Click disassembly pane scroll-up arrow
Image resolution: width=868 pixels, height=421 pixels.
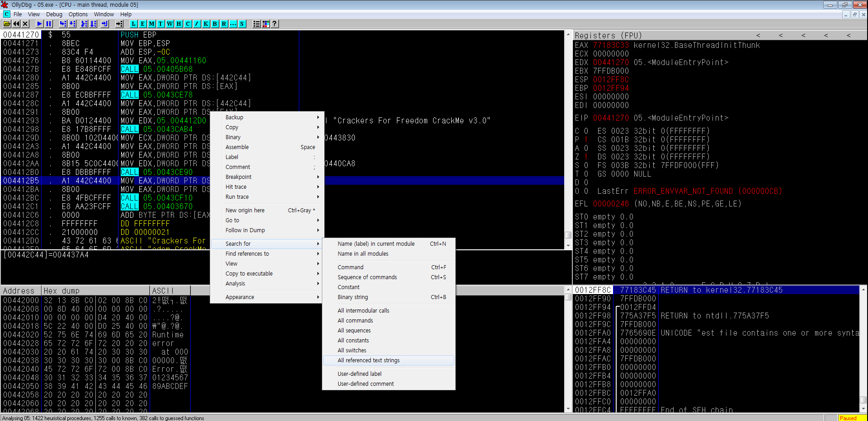[568, 34]
